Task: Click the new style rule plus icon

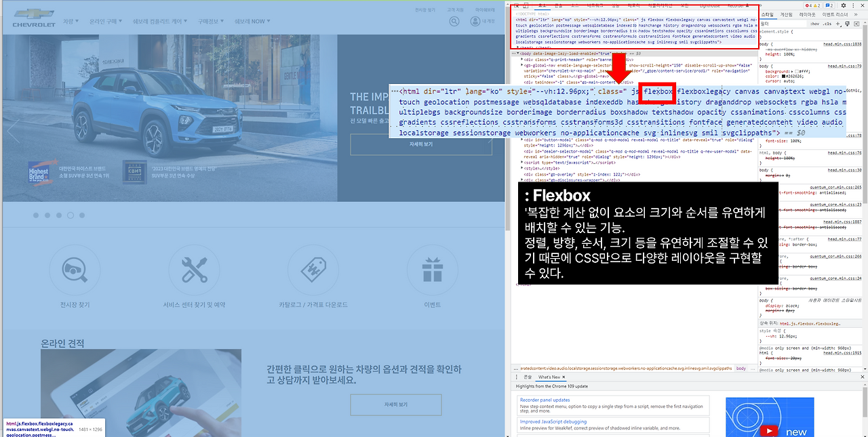Action: point(839,24)
